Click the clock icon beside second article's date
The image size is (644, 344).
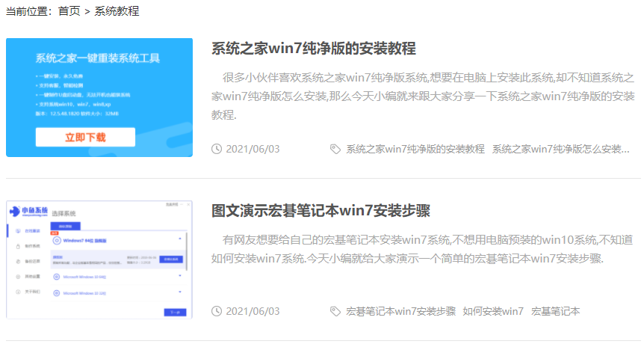(217, 311)
